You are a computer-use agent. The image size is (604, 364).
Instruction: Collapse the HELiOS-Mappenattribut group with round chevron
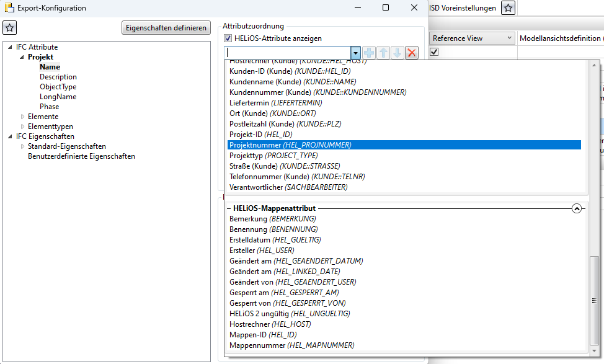click(x=577, y=209)
